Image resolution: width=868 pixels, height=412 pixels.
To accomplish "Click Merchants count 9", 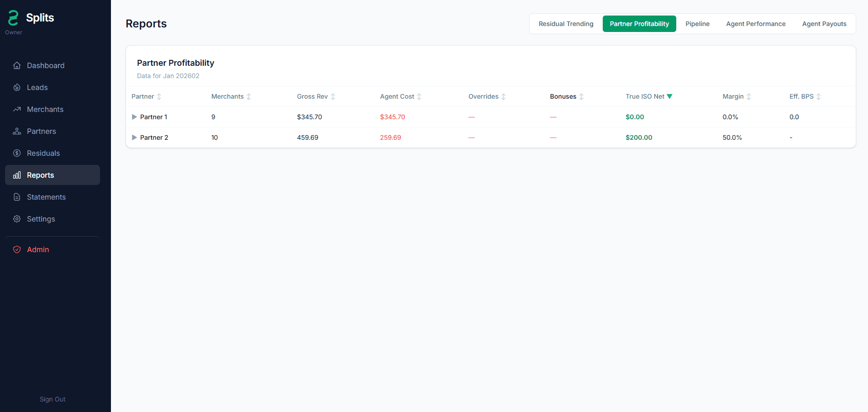I will [213, 117].
